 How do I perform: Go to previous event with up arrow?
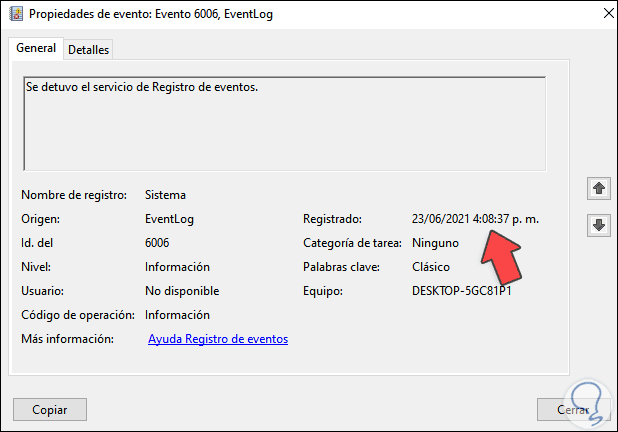[599, 188]
